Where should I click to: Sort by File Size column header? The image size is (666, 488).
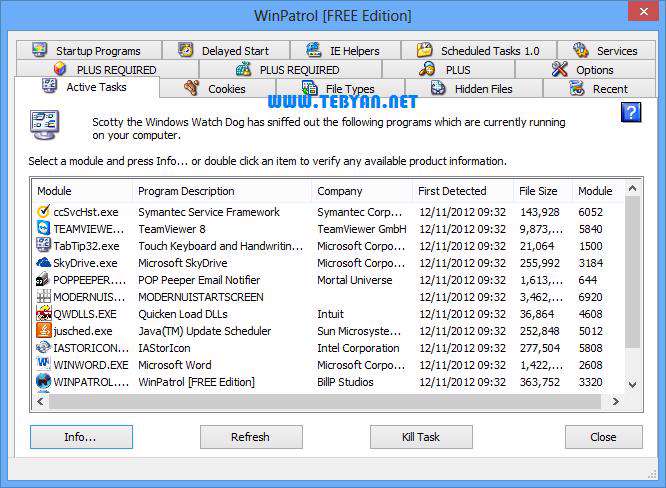point(543,191)
